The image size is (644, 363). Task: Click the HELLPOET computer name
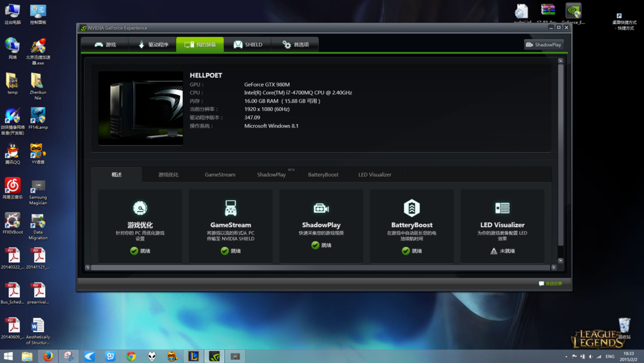[206, 75]
